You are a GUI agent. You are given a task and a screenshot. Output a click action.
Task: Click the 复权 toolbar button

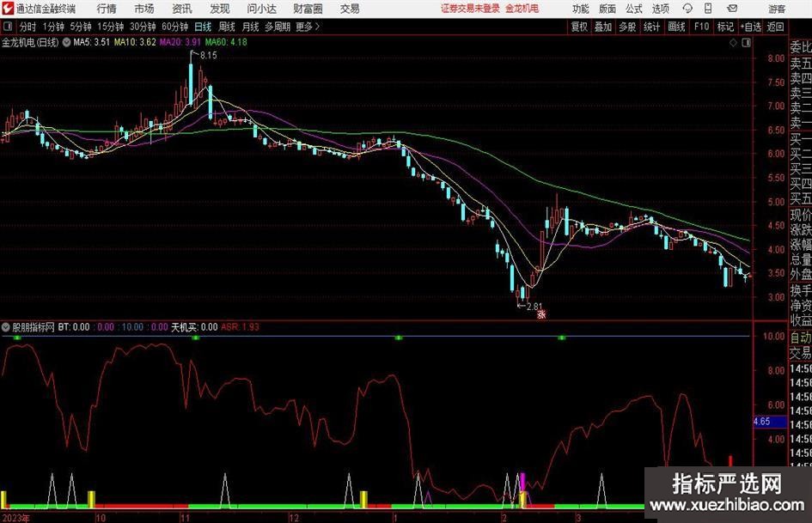579,27
